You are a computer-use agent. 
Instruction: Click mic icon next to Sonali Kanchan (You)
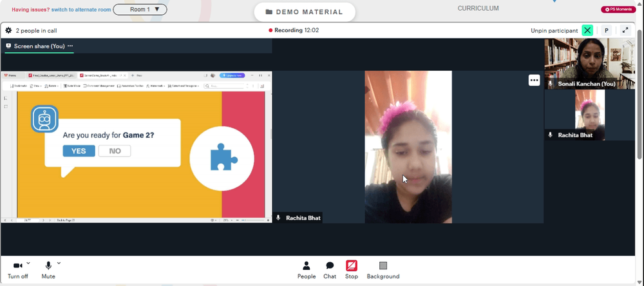point(551,84)
